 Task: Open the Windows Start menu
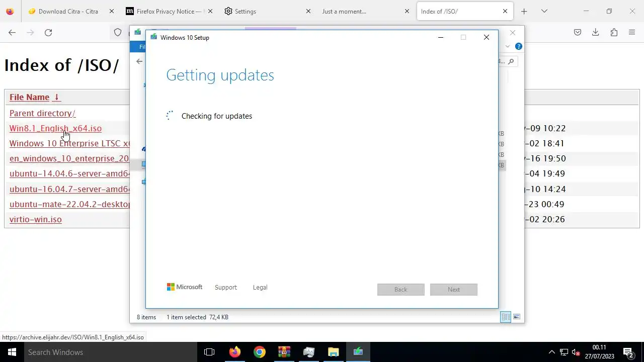pos(12,352)
